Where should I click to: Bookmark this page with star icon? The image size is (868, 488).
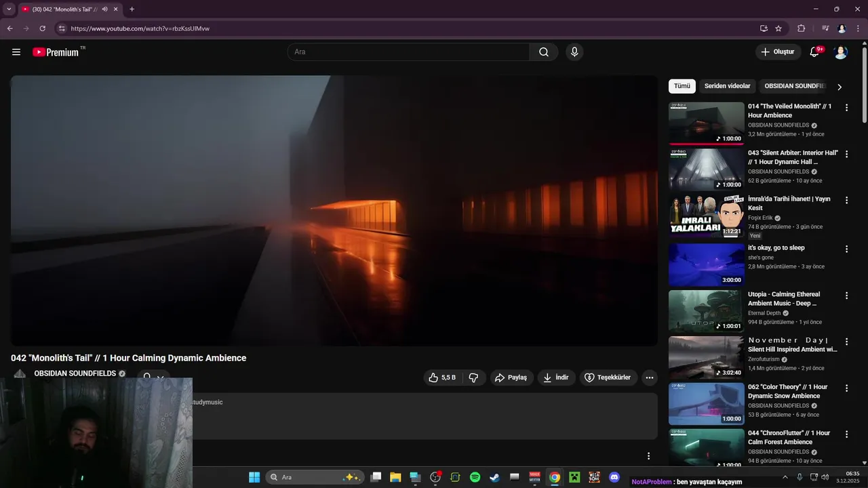(x=778, y=28)
